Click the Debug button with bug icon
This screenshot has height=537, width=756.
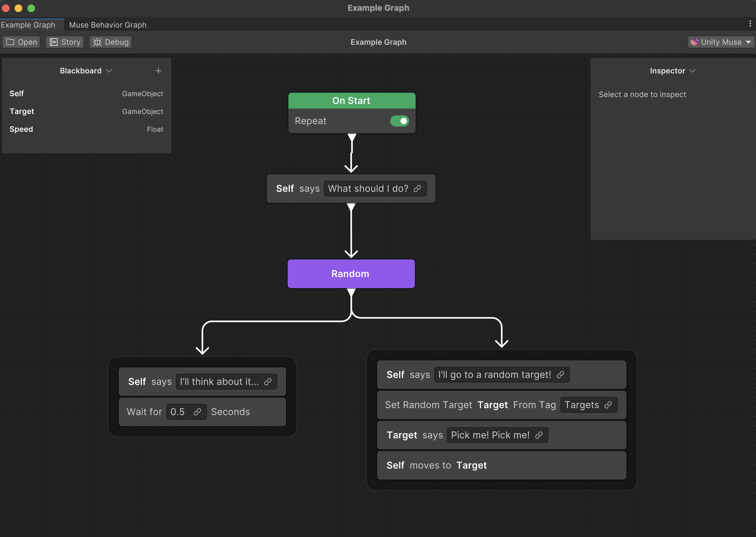[111, 42]
